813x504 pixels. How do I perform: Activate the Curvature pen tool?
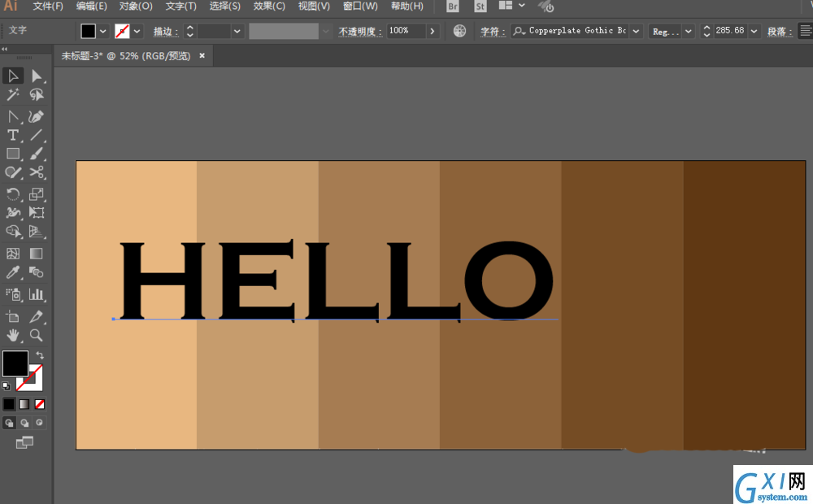pos(37,116)
